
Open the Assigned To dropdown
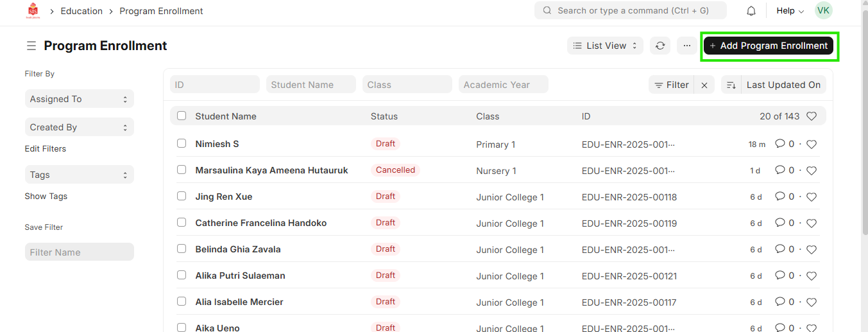79,99
